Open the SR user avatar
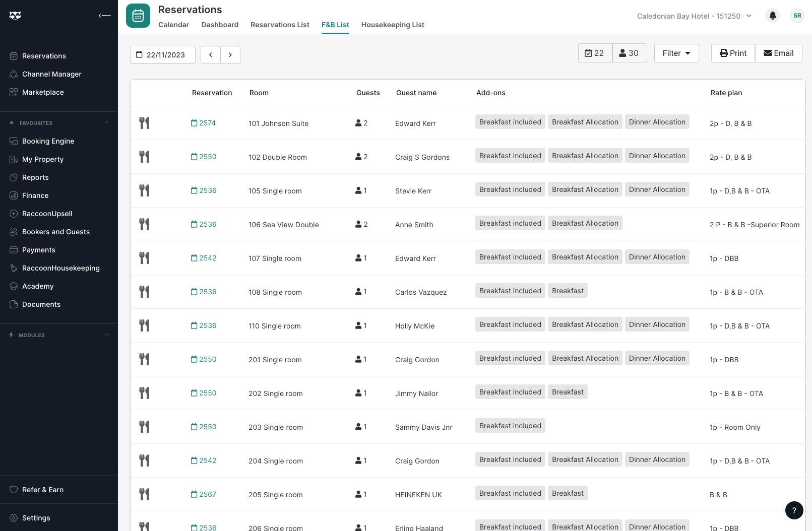 797,16
